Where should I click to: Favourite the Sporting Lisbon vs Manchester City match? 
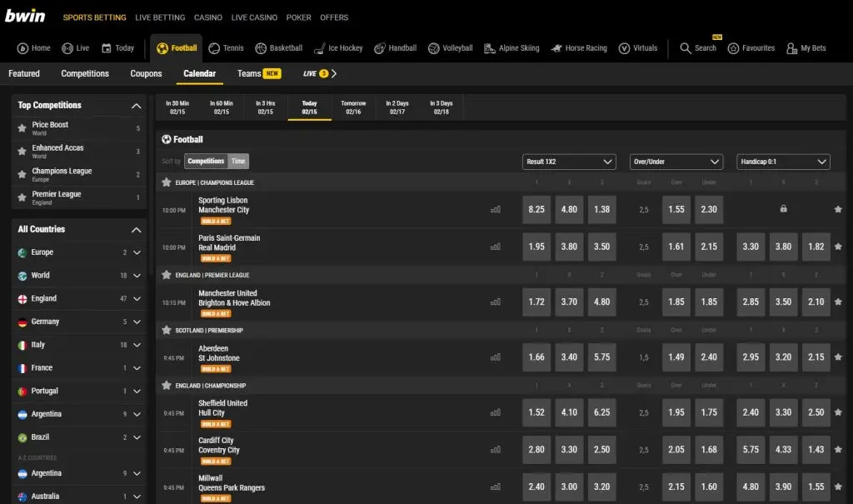(838, 209)
